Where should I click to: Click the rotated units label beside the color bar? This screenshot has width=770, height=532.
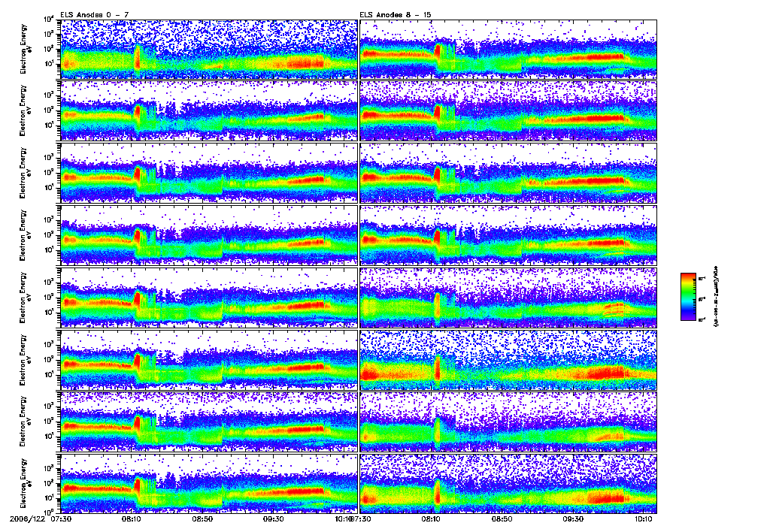[x=715, y=297]
